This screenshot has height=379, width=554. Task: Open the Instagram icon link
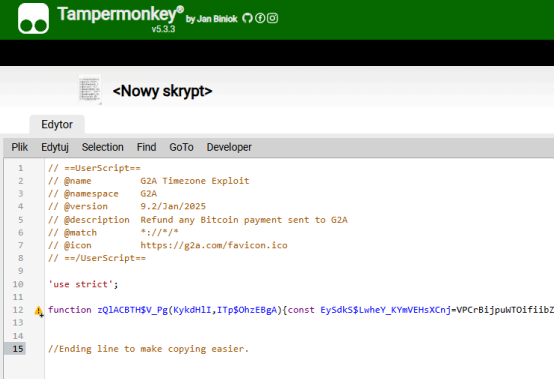coord(272,18)
